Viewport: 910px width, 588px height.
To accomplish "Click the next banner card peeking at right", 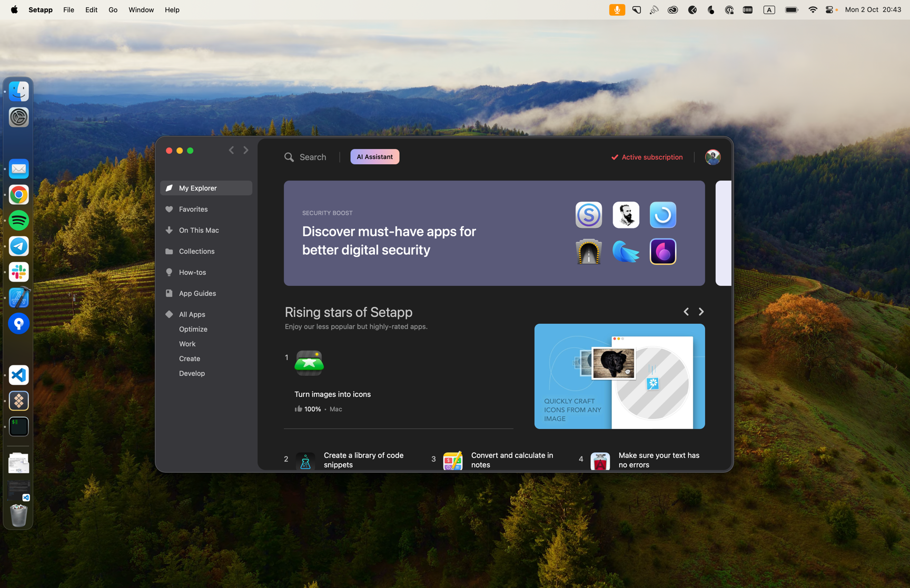I will point(724,233).
